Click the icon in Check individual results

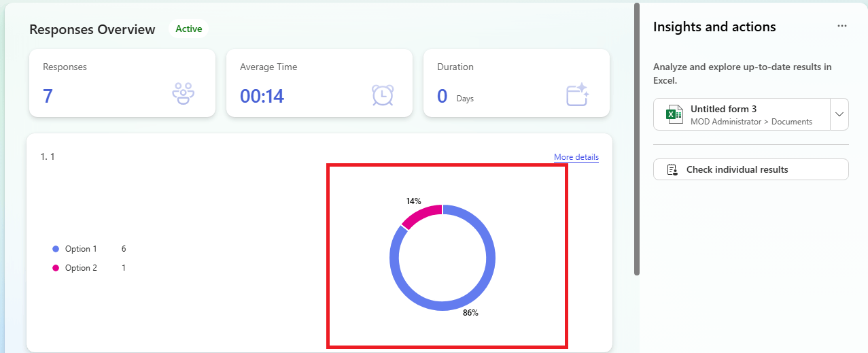[673, 169]
